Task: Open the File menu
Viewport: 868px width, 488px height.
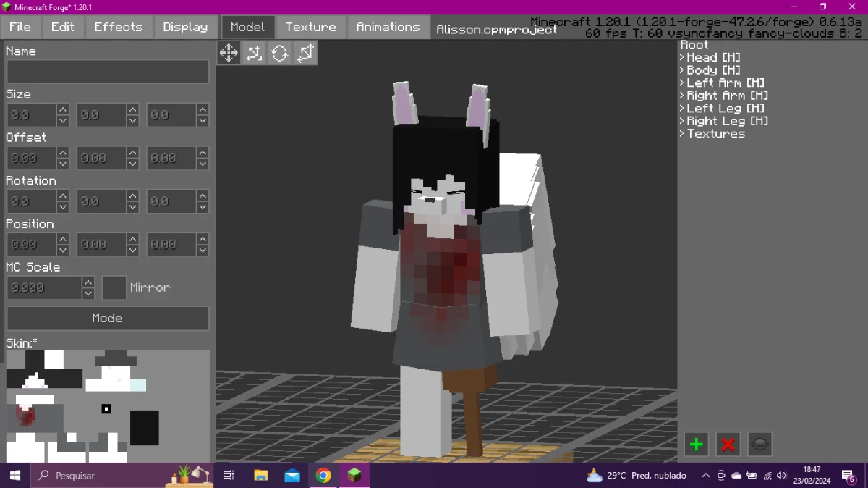Action: pyautogui.click(x=20, y=27)
